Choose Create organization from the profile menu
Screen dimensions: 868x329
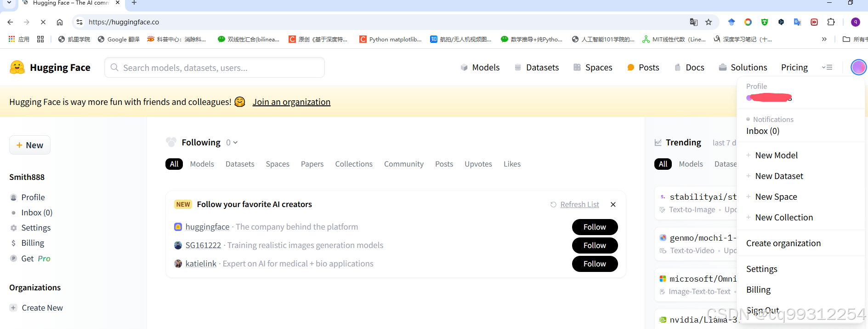click(783, 243)
